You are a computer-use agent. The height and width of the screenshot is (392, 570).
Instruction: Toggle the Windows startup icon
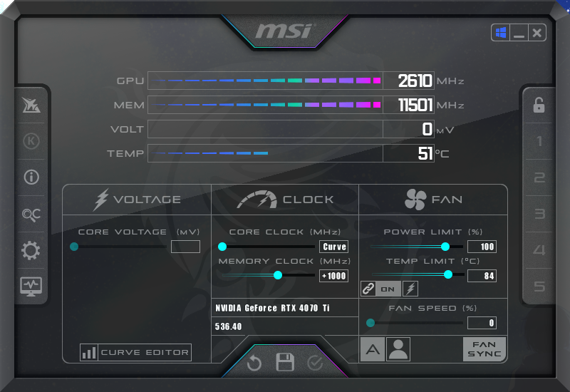point(501,33)
